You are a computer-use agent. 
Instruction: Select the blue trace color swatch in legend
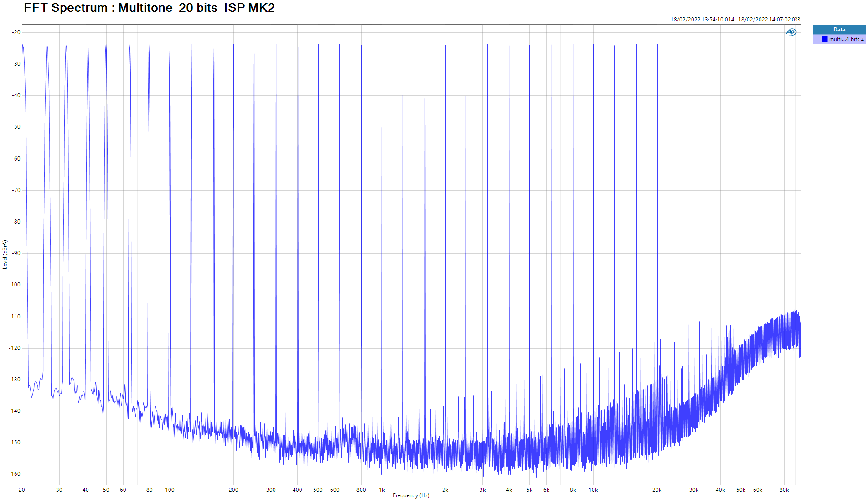click(x=825, y=39)
